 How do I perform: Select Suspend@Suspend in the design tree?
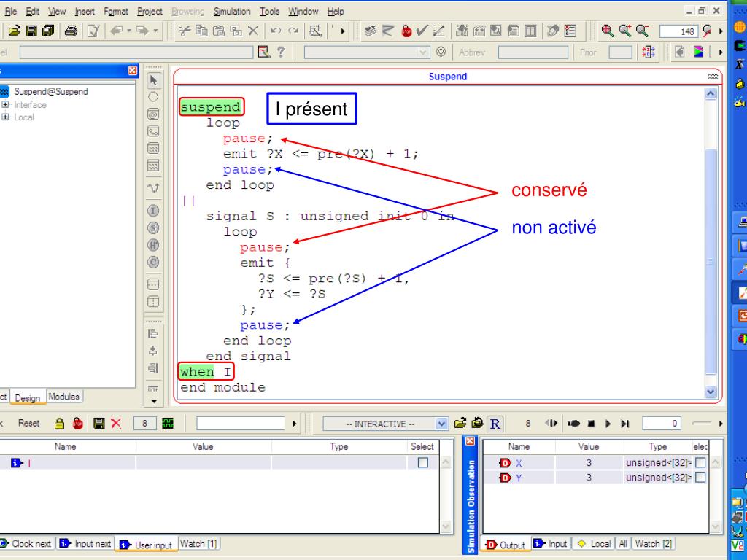50,91
